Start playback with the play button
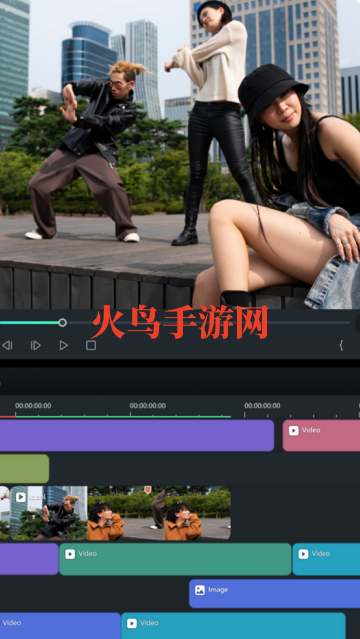360x639 pixels. click(64, 346)
